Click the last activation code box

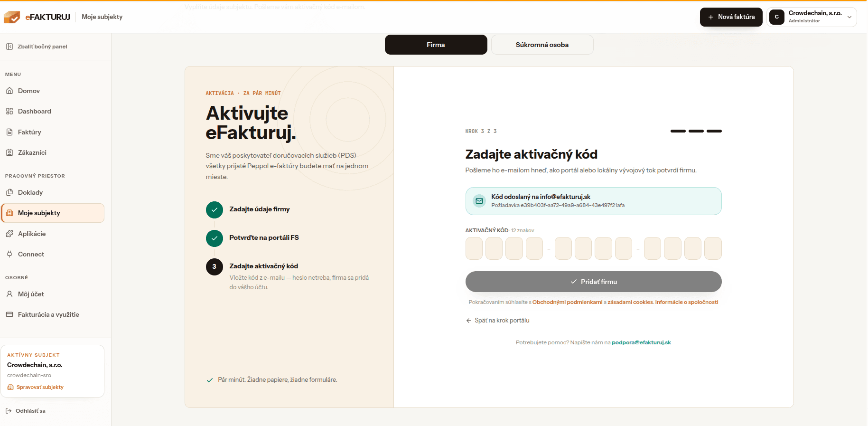pyautogui.click(x=713, y=248)
